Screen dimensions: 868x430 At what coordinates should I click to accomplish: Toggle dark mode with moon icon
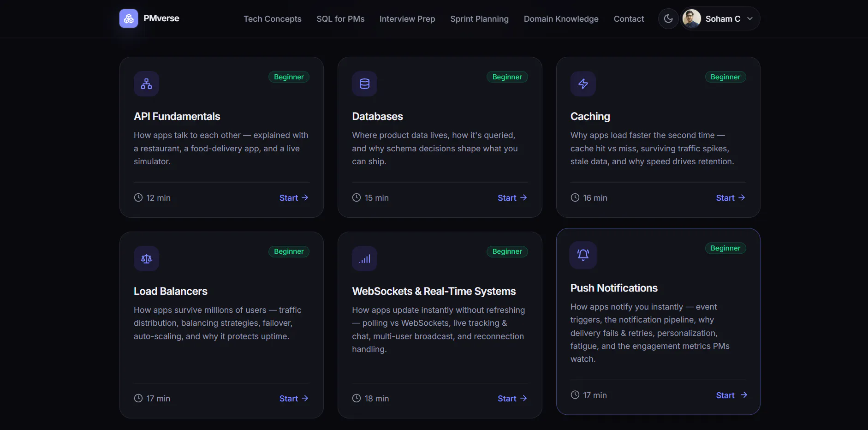pyautogui.click(x=668, y=19)
